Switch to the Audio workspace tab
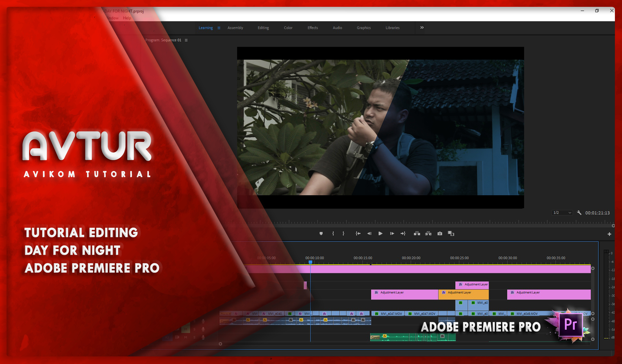 [x=337, y=28]
